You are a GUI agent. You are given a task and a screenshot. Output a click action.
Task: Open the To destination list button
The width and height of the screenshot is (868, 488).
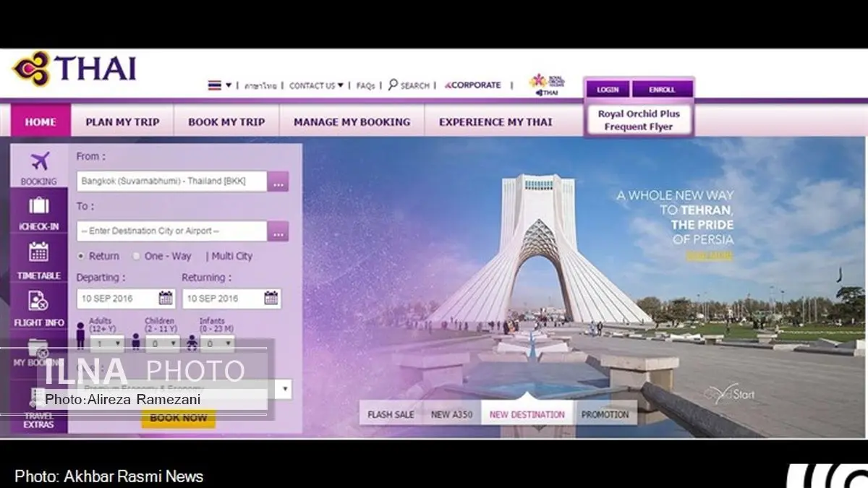pyautogui.click(x=278, y=231)
